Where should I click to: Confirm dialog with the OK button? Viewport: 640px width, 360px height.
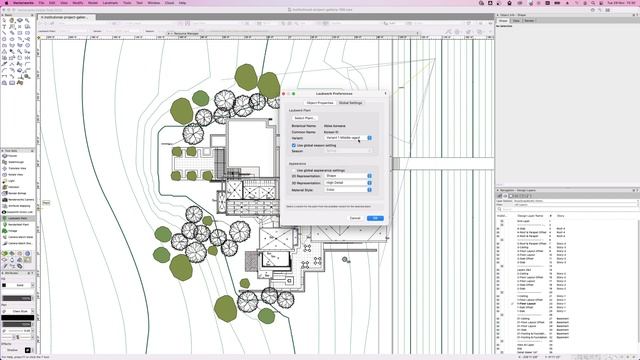(x=375, y=218)
